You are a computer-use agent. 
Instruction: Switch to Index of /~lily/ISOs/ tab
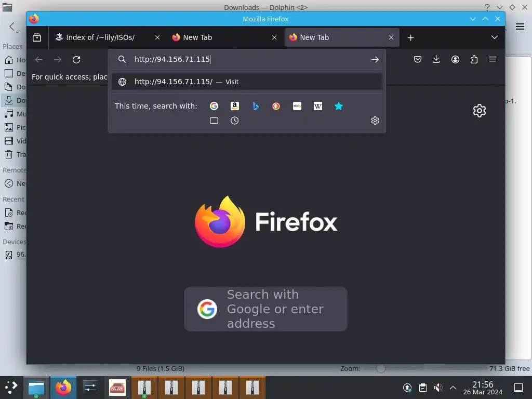point(107,37)
